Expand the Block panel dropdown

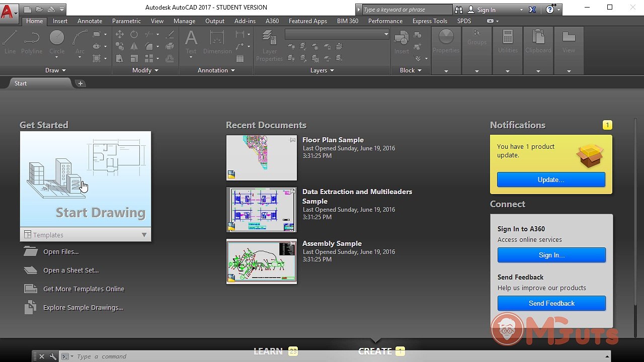411,70
